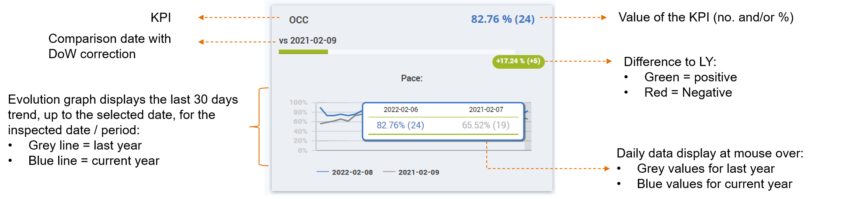Click the blue legend line icon
Screen dimensions: 868x199
(323, 171)
